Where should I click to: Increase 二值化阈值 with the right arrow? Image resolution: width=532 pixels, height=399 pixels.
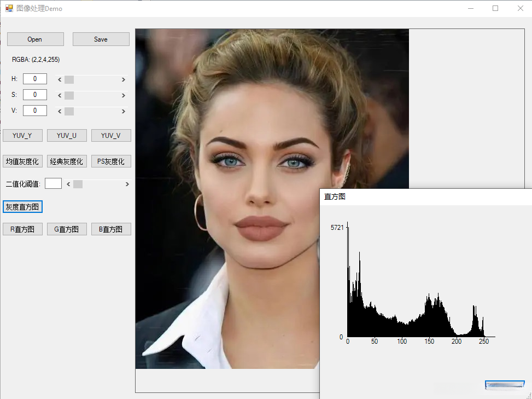tap(127, 184)
